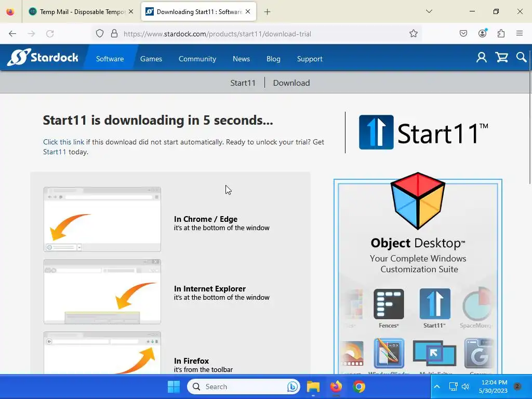Open the Blog page
The width and height of the screenshot is (532, 399).
click(273, 59)
